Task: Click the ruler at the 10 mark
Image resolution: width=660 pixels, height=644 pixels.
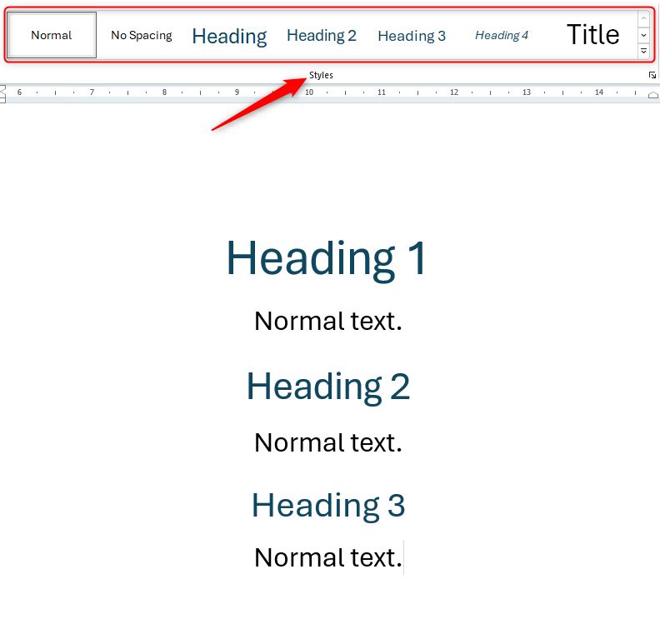Action: coord(309,92)
